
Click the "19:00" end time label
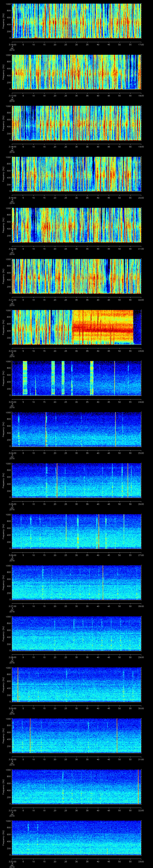tap(141, 147)
